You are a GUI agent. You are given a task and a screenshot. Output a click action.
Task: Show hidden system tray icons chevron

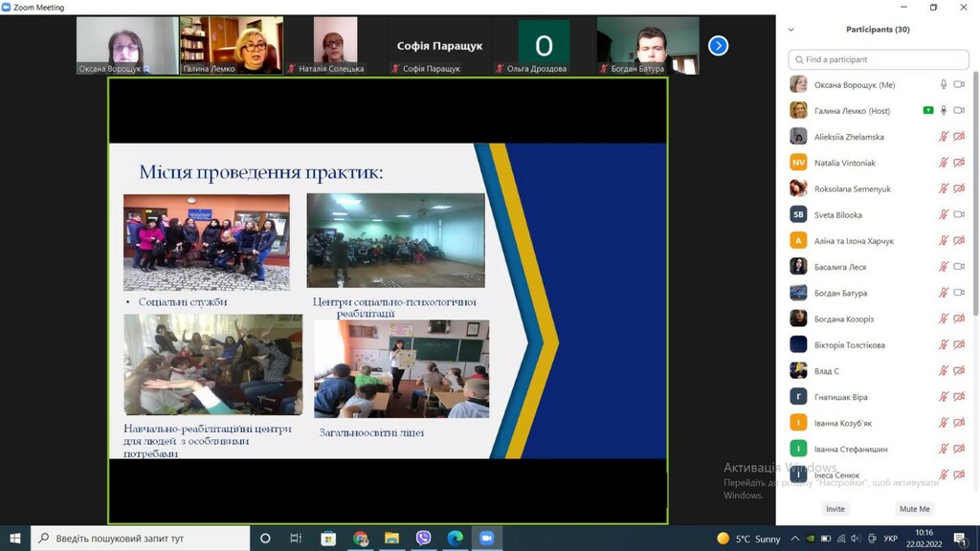tap(795, 539)
